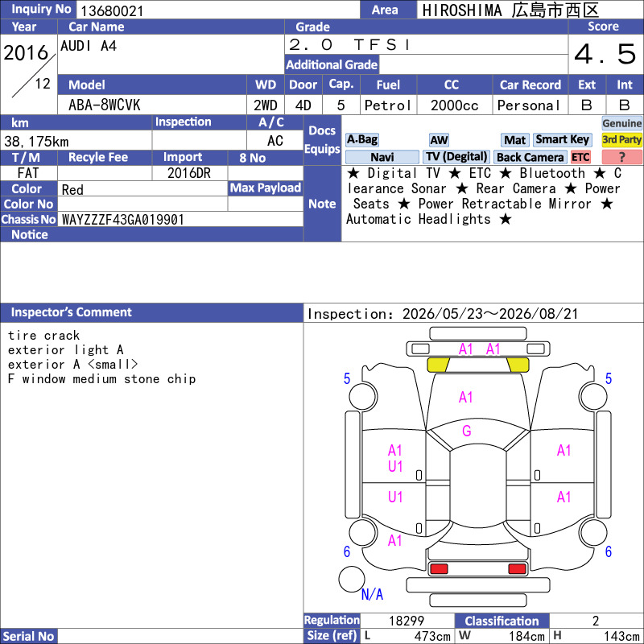This screenshot has width=644, height=644.
Task: Click the Max Payload label
Action: point(266,188)
